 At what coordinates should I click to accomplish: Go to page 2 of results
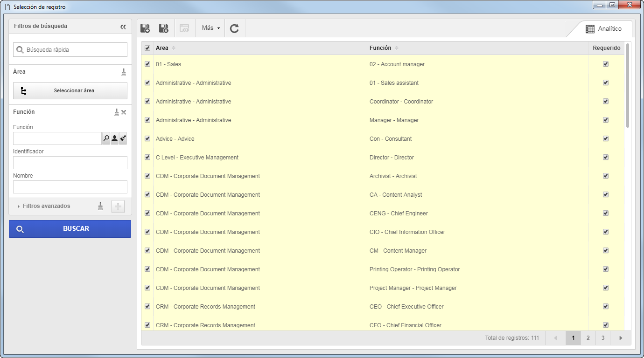588,338
